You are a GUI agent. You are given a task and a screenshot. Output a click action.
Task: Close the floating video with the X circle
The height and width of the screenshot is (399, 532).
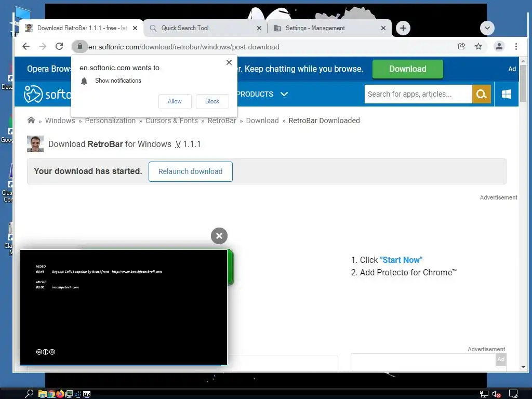point(219,236)
